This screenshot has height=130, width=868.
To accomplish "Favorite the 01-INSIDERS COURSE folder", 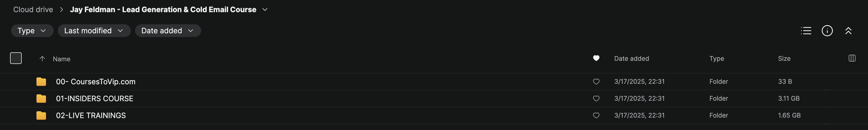I will [x=596, y=99].
